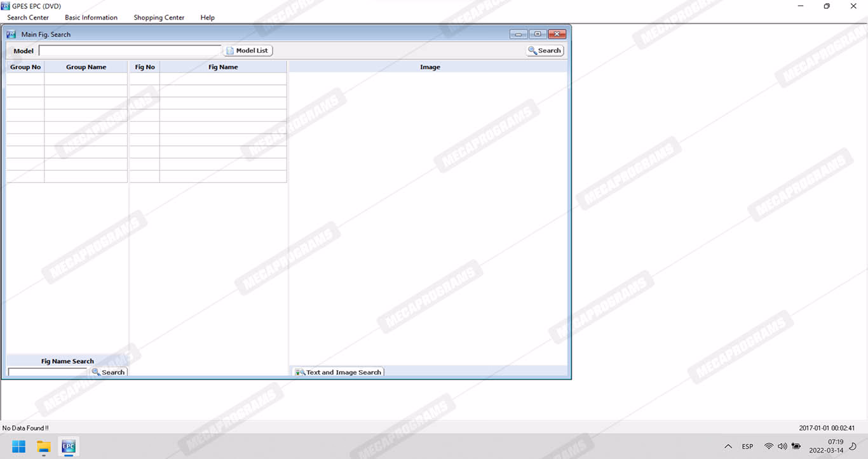The image size is (868, 459).
Task: Open the Shopping Center menu
Action: click(x=159, y=18)
